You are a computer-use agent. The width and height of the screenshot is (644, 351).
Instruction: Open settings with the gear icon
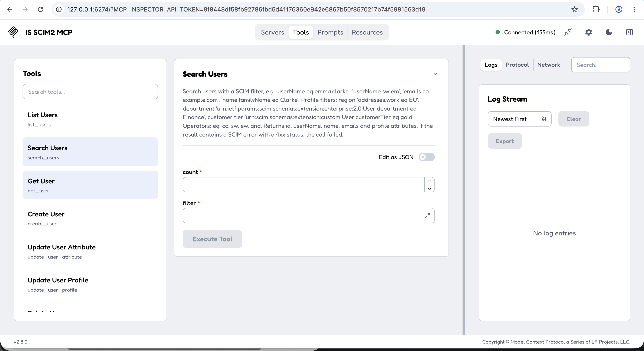point(589,32)
